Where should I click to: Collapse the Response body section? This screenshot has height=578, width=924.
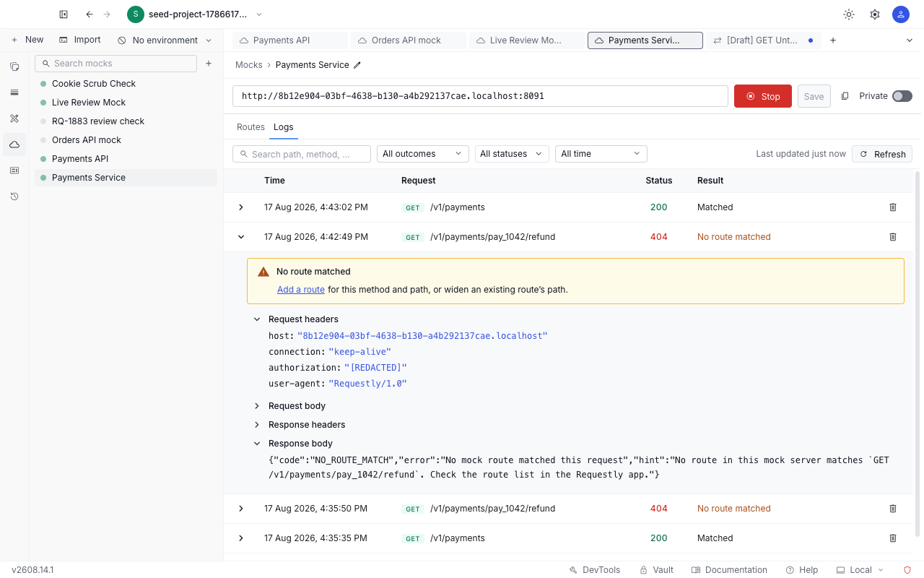[257, 444]
